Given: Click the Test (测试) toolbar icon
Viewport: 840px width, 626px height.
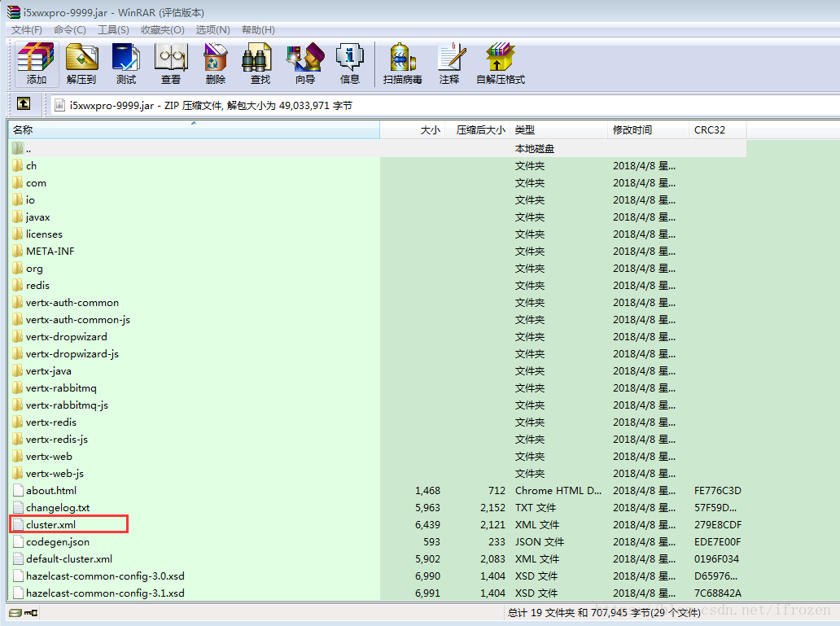Looking at the screenshot, I should [x=126, y=63].
